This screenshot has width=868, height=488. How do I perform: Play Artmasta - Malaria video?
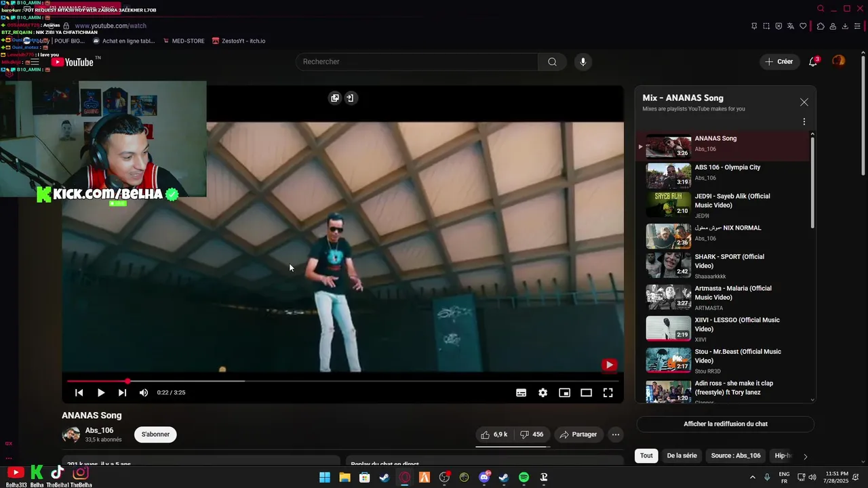click(x=723, y=298)
